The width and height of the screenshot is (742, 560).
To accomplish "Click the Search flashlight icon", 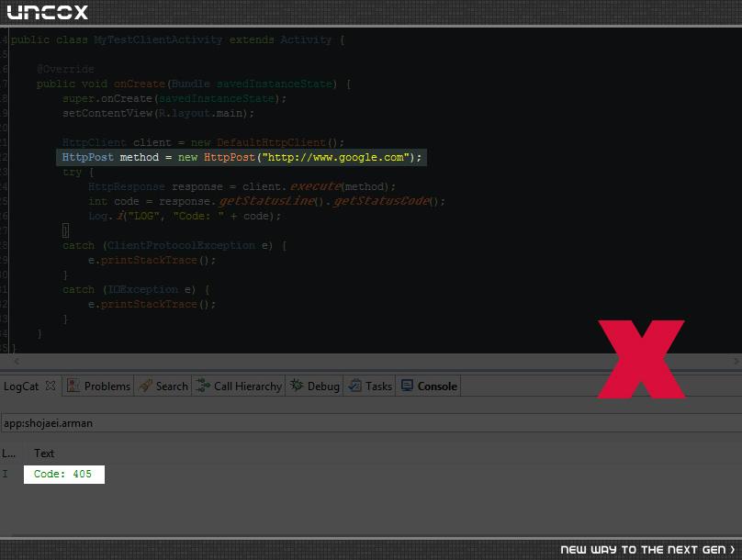I will tap(145, 386).
